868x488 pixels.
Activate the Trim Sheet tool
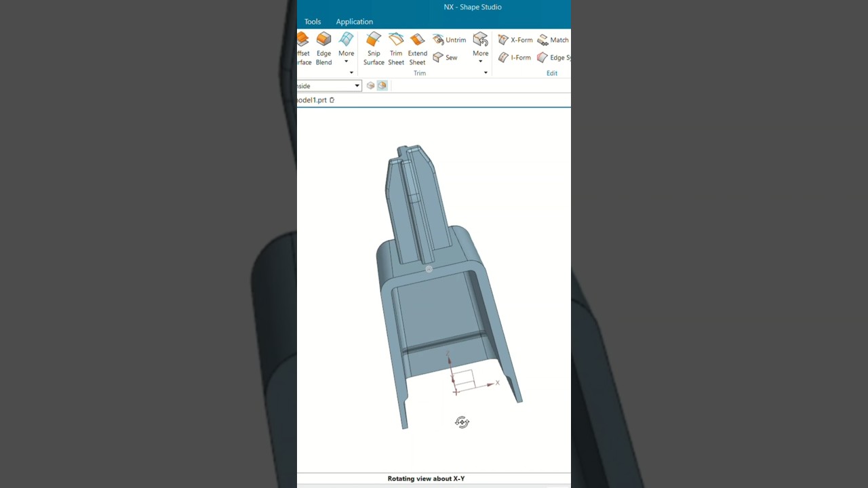pyautogui.click(x=396, y=49)
